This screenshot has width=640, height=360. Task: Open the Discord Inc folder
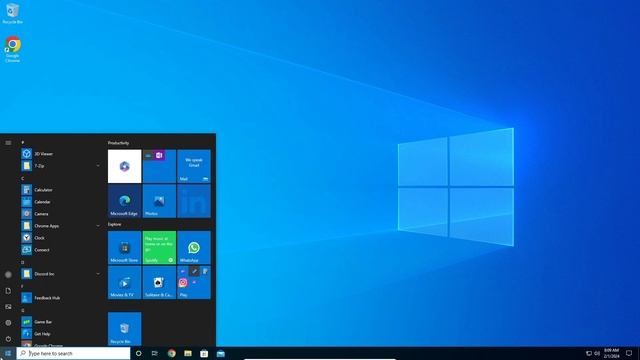(x=61, y=274)
